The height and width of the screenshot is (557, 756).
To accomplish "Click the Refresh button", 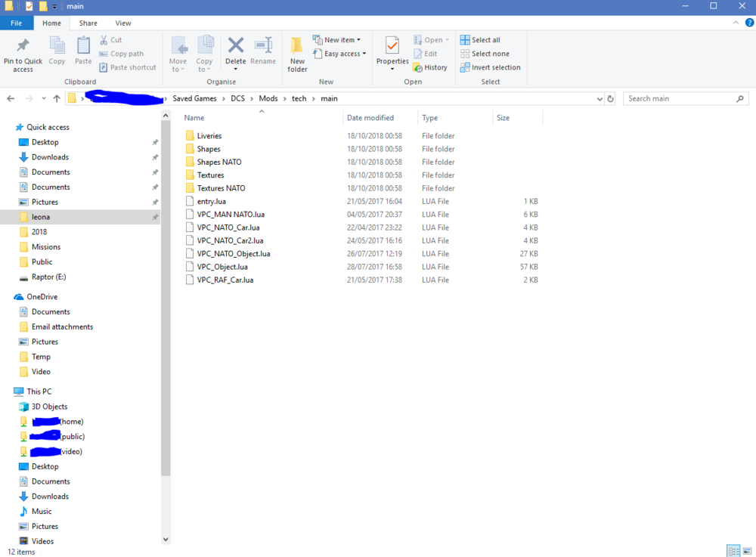I will (610, 99).
